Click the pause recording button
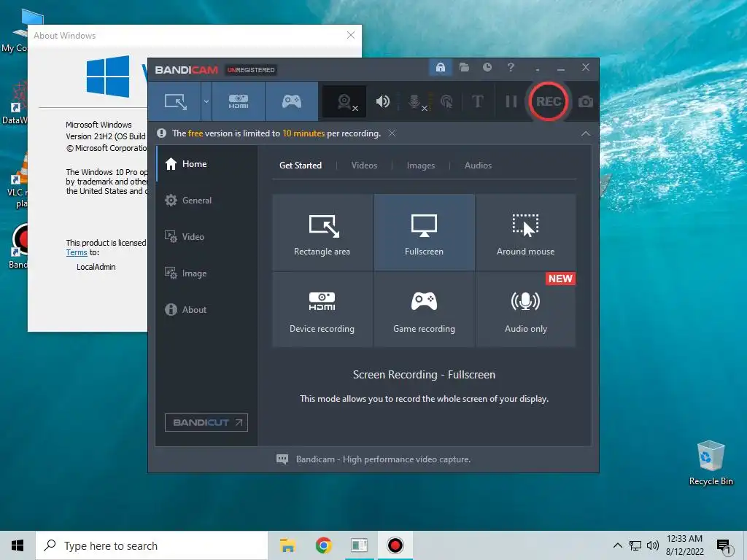 [511, 101]
